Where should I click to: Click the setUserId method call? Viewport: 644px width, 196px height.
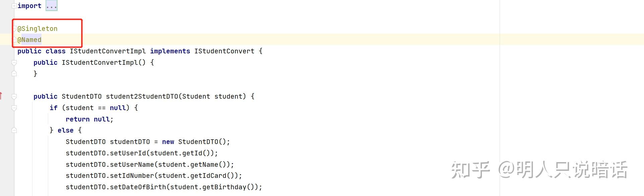(128, 153)
